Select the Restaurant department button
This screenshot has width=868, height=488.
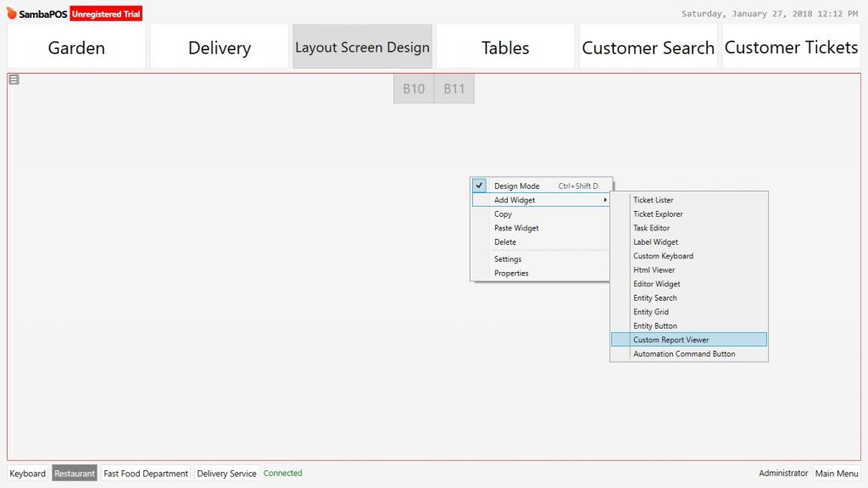(x=75, y=473)
